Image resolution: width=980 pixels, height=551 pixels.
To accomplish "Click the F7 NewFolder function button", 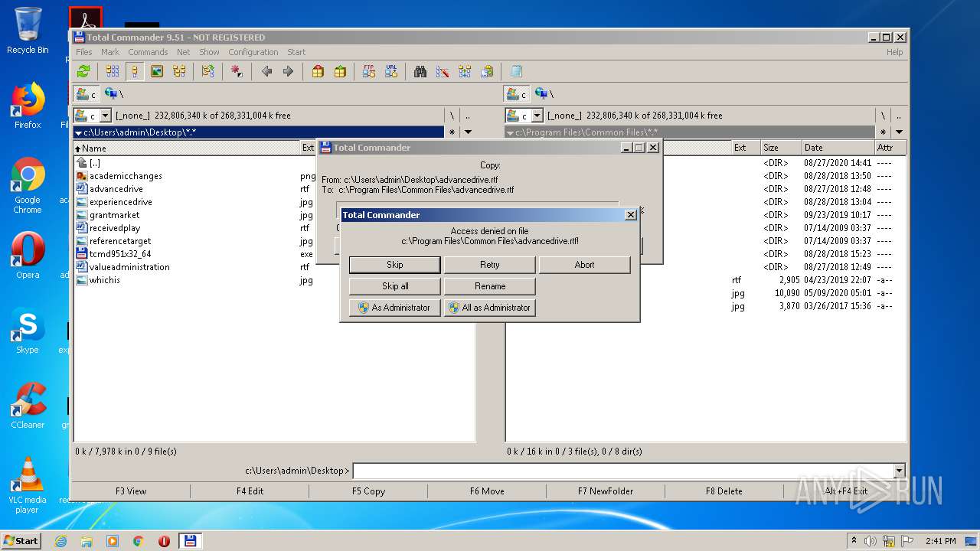I will coord(606,491).
